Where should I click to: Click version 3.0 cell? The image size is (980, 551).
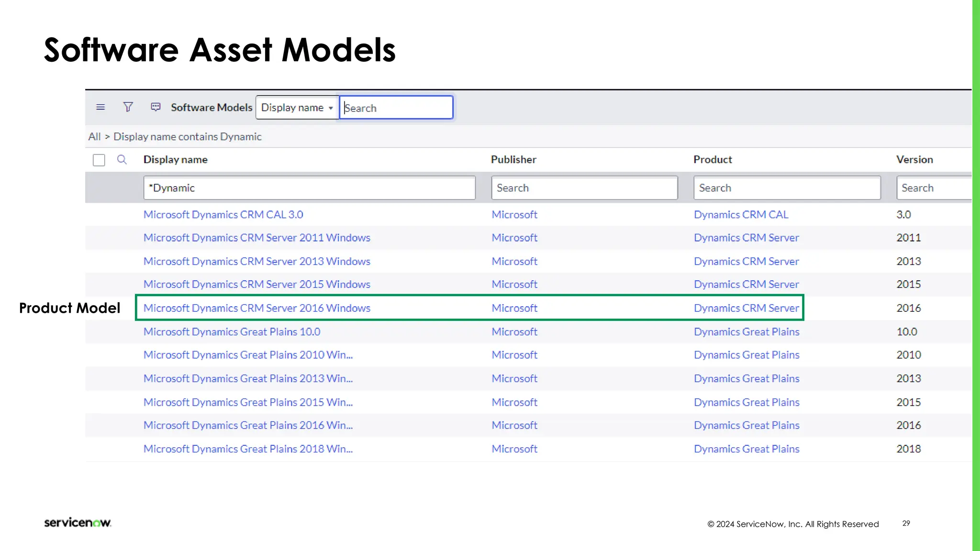click(903, 215)
